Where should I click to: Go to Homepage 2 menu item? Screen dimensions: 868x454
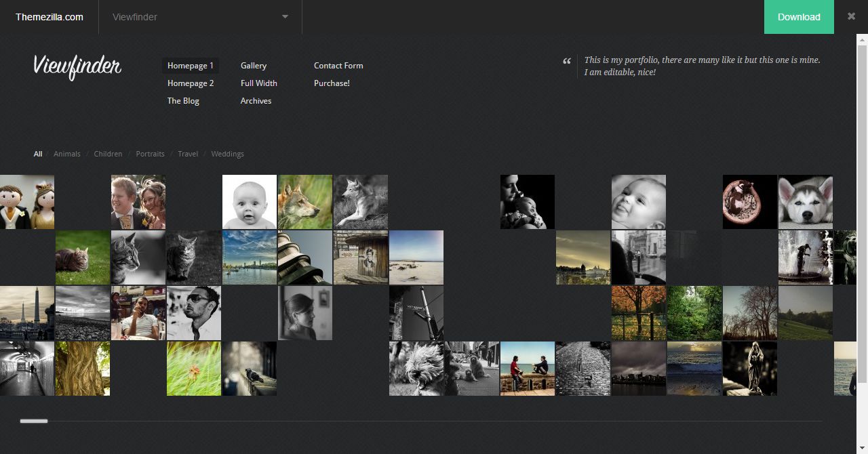(x=191, y=83)
